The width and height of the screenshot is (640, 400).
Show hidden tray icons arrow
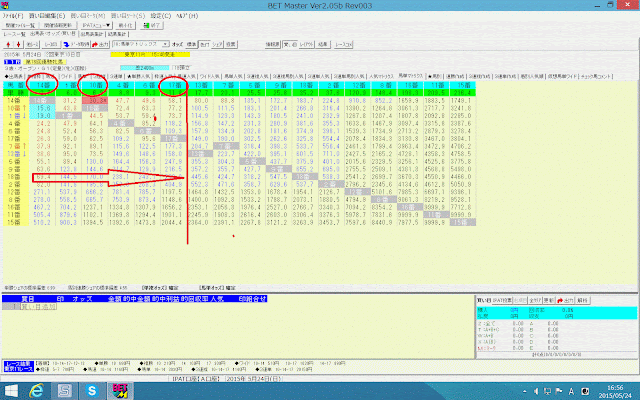524,391
